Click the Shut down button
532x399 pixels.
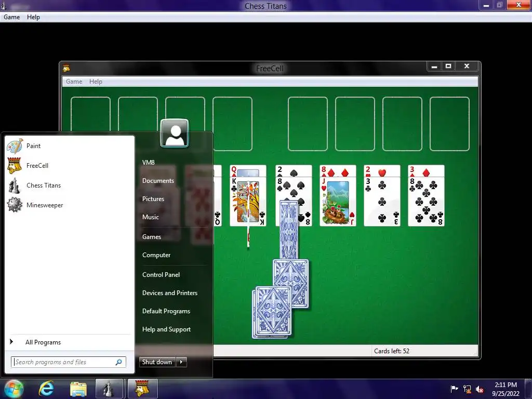coord(157,362)
